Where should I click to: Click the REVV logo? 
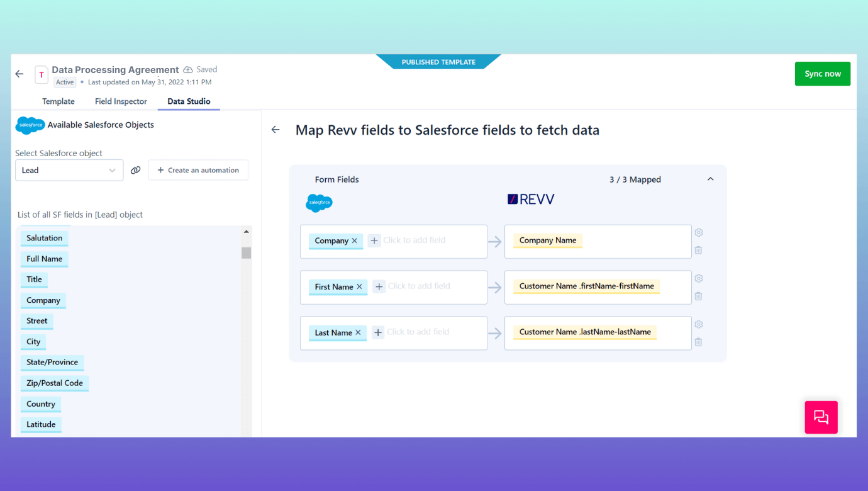click(x=531, y=200)
